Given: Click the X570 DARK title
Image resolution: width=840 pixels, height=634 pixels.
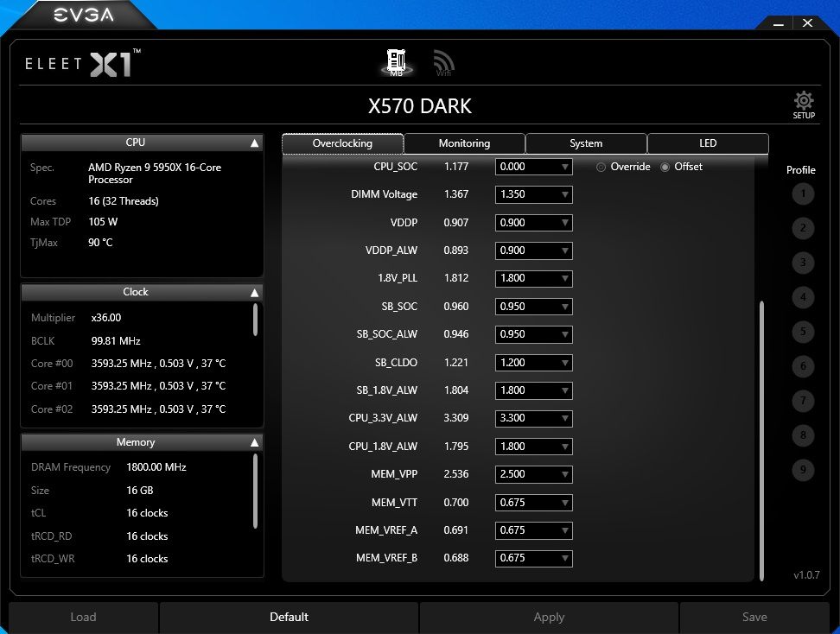Looking at the screenshot, I should 420,106.
